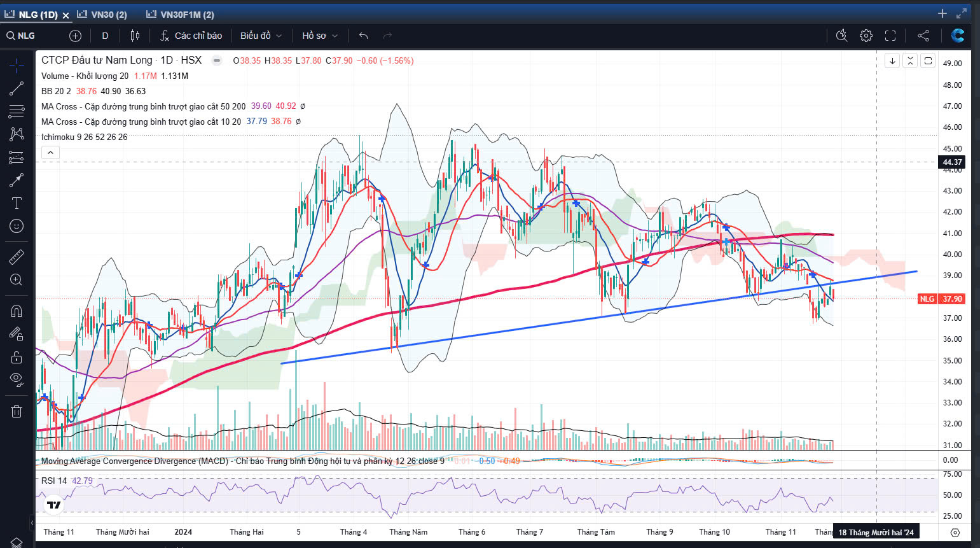Select the BB 20 2 indicator legend

(56, 91)
